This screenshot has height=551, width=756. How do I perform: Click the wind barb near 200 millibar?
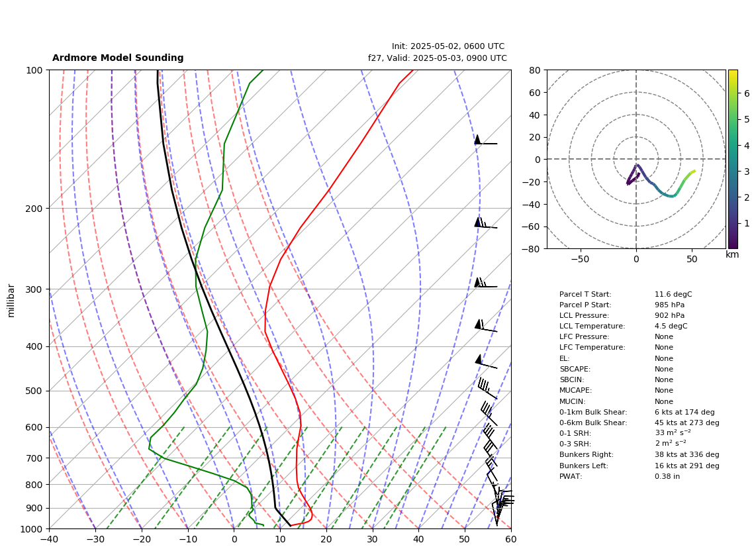485,223
